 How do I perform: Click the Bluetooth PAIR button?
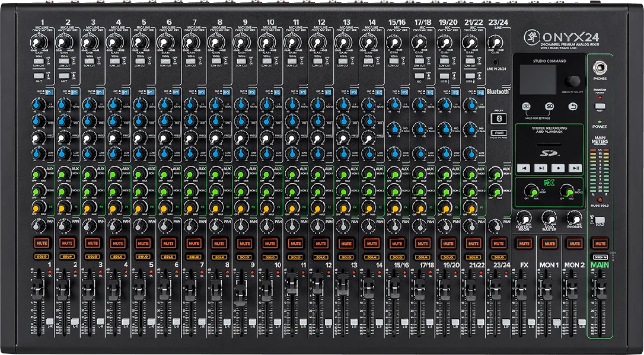click(x=498, y=133)
